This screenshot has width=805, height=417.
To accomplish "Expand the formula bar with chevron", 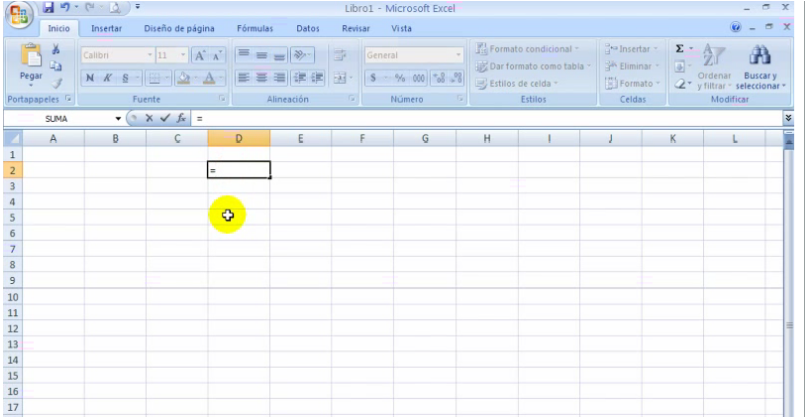I will click(789, 118).
